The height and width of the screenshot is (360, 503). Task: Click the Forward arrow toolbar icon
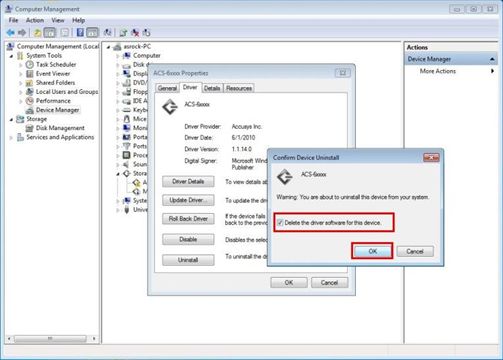(22, 32)
